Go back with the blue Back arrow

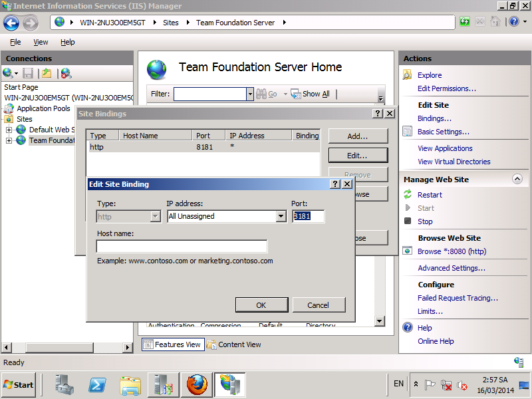point(11,23)
